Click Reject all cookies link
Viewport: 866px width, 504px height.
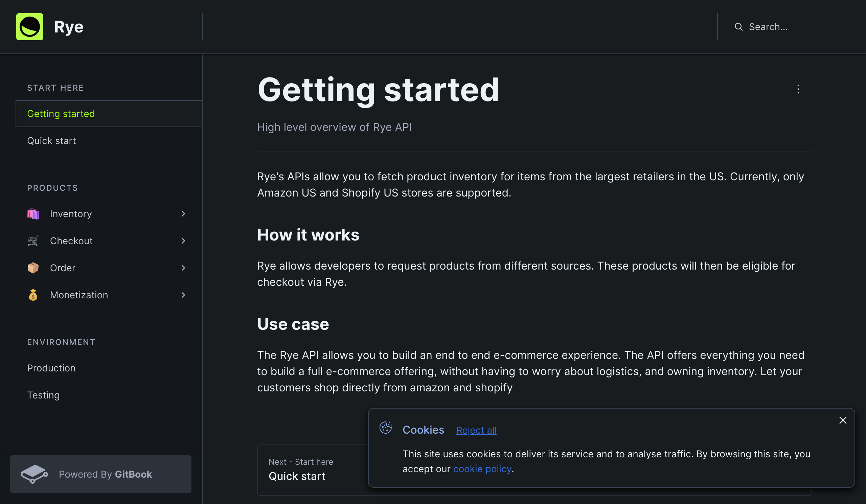pos(476,430)
